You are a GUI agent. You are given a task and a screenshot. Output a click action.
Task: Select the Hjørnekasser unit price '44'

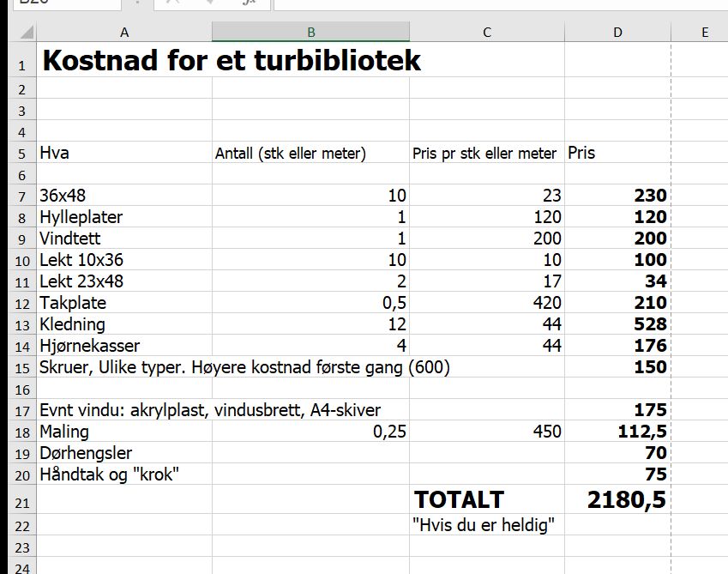[487, 346]
